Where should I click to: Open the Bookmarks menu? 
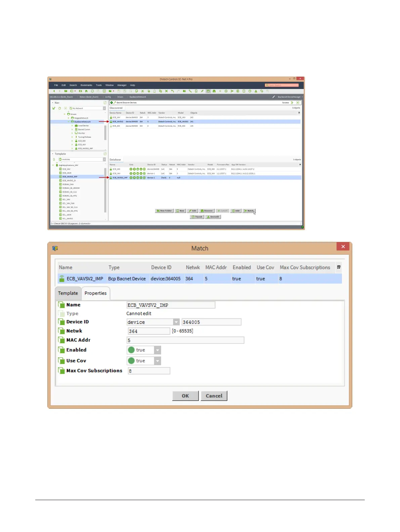click(x=86, y=85)
